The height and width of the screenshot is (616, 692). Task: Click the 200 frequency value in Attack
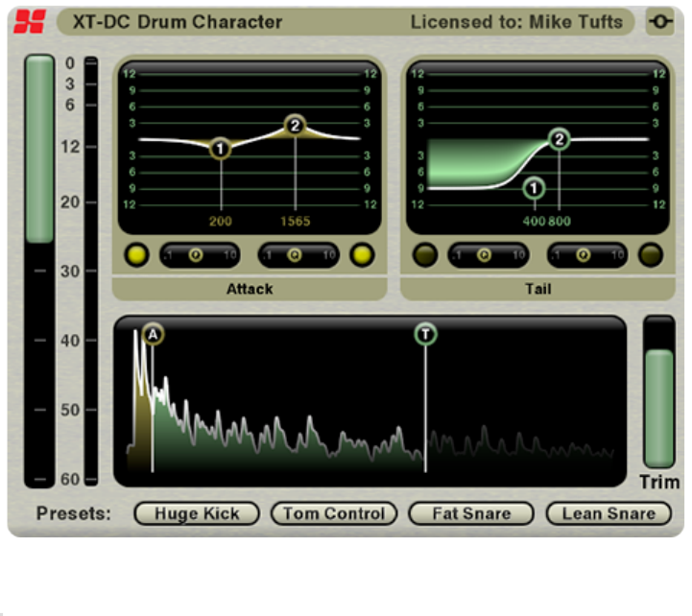(220, 221)
